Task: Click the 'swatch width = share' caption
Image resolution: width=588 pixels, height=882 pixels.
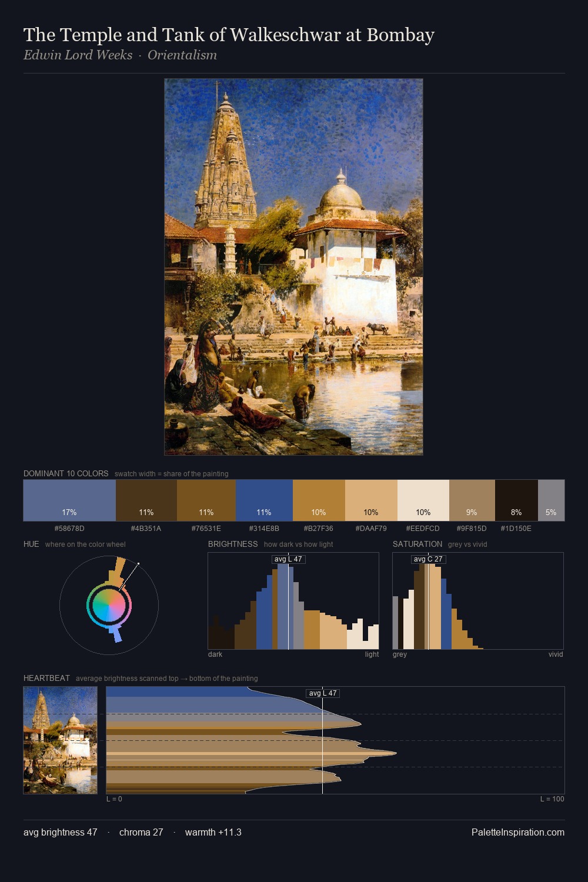Action: [x=172, y=474]
